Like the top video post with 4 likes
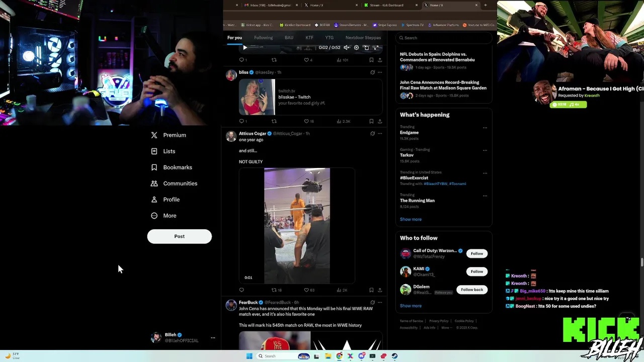The height and width of the screenshot is (362, 644). 308,60
